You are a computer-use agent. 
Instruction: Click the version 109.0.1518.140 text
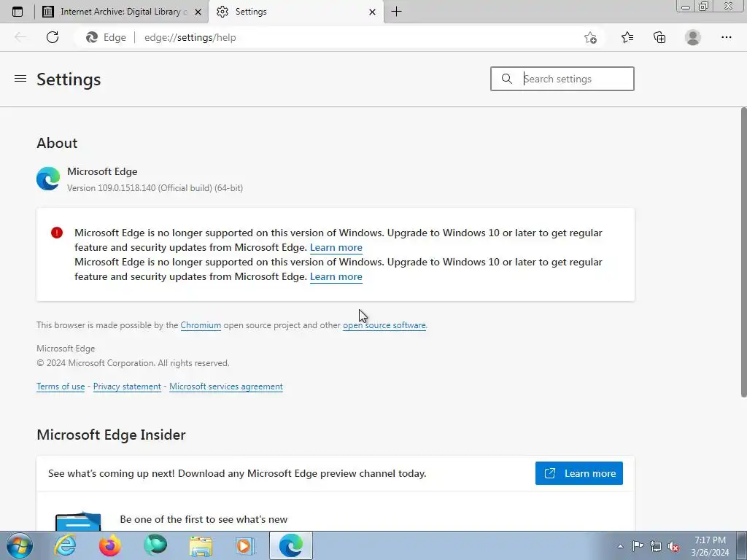pyautogui.click(x=155, y=188)
